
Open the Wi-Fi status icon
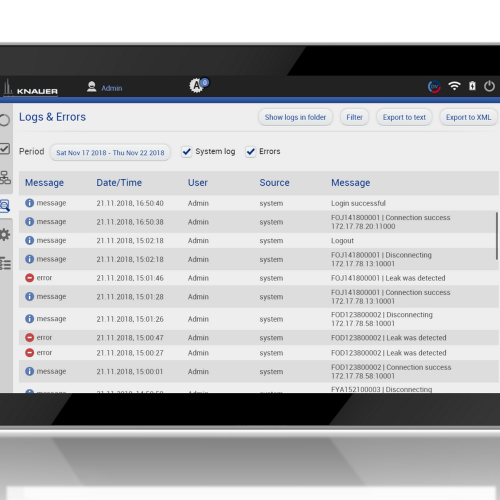click(454, 86)
